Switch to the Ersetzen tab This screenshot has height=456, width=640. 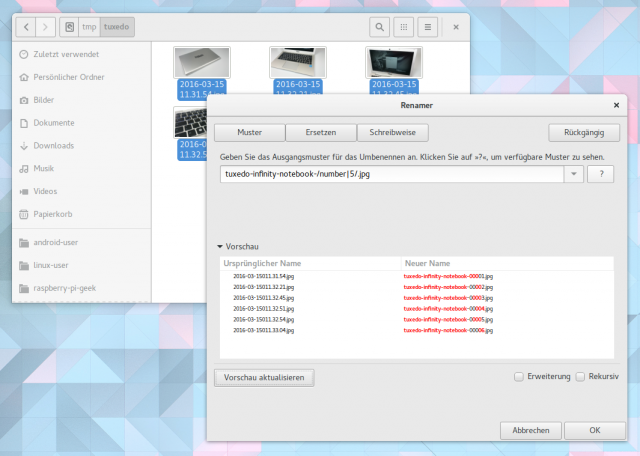pos(321,132)
